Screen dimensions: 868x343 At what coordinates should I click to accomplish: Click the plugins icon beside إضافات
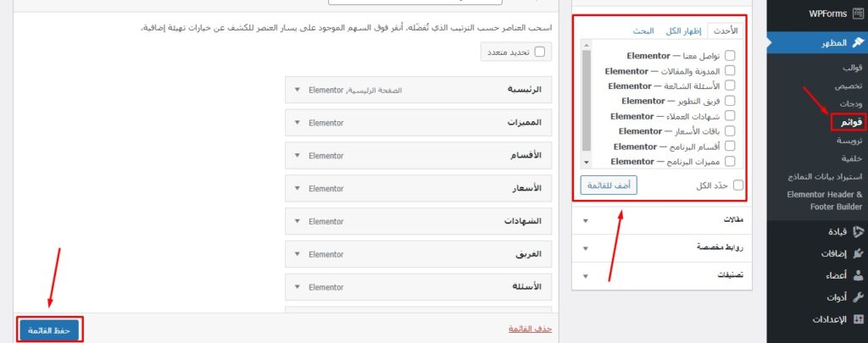pyautogui.click(x=858, y=253)
